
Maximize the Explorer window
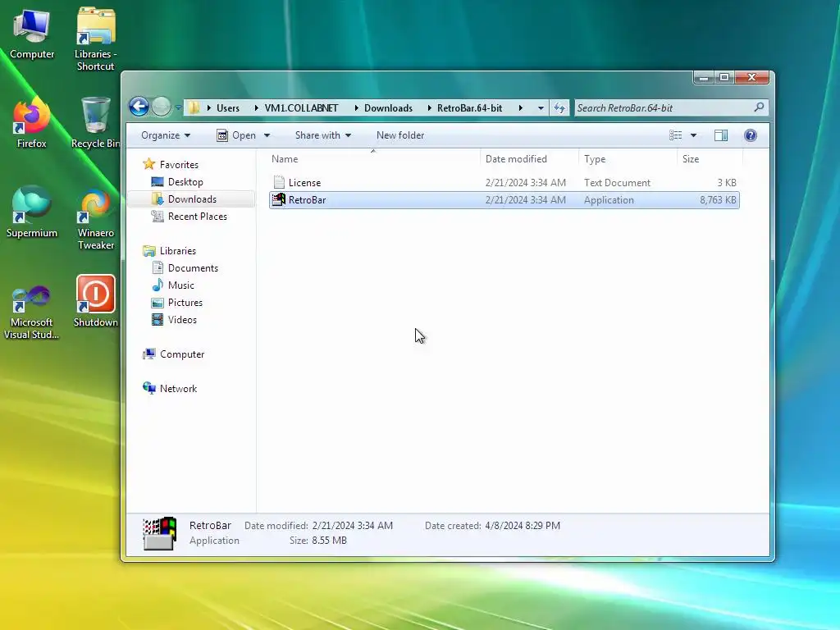tap(724, 78)
